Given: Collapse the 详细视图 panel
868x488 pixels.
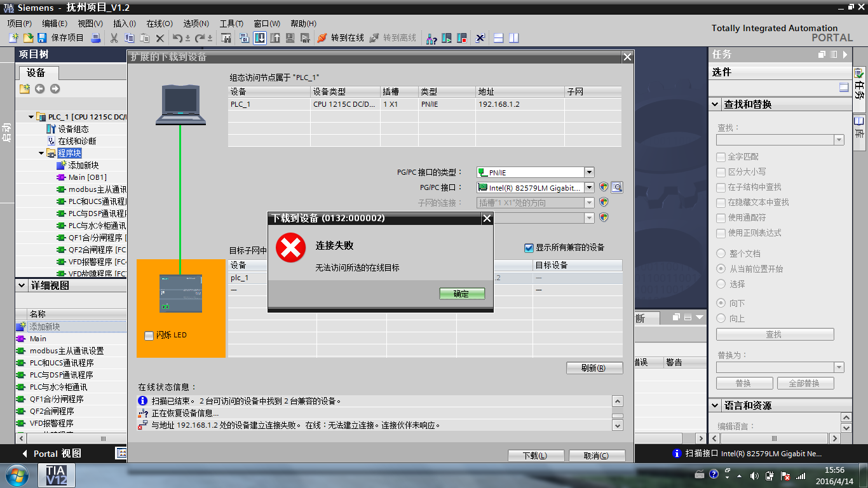Looking at the screenshot, I should click(x=22, y=286).
